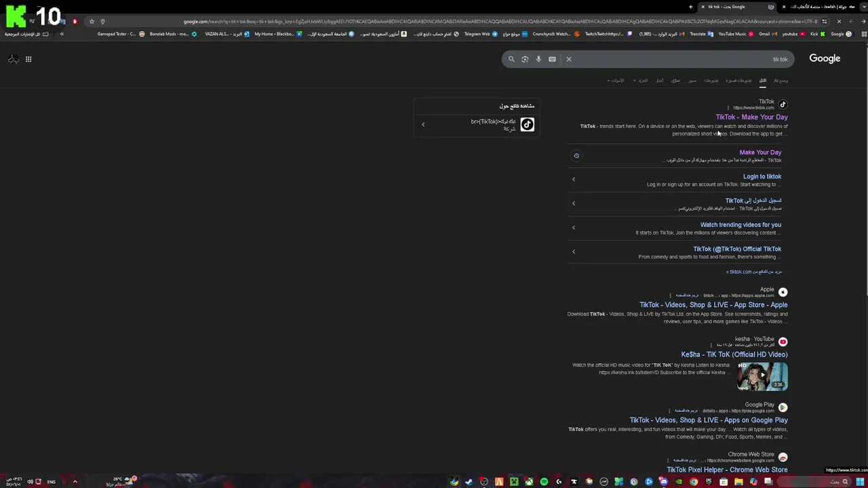Viewport: 868px width, 488px height.
Task: Open TikTok - Make Your Day result
Action: point(751,117)
